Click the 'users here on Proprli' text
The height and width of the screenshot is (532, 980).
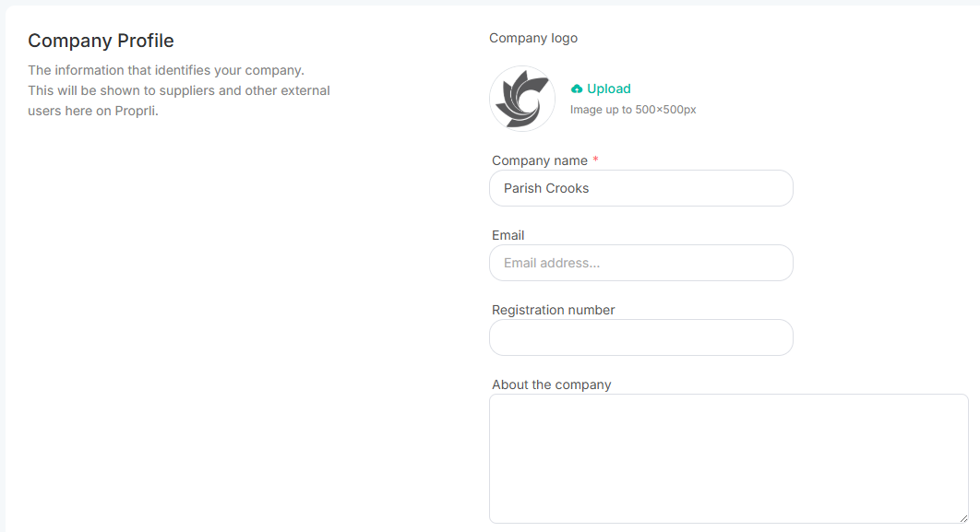click(93, 111)
